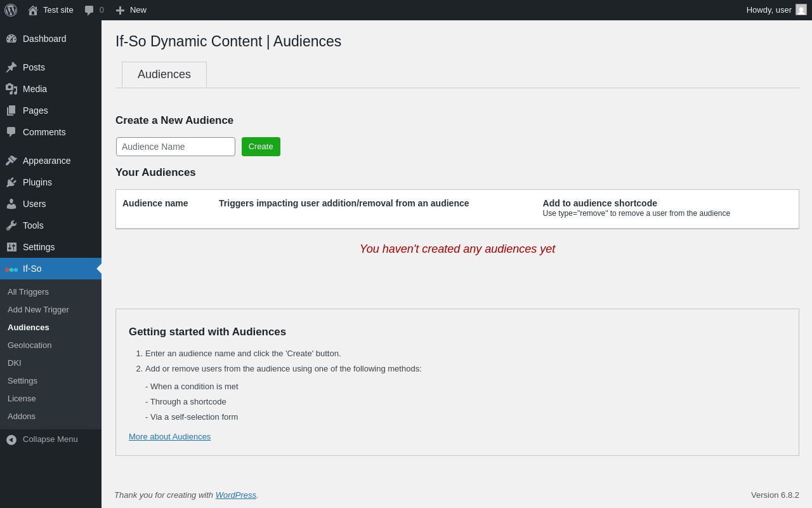Viewport: 812px width, 508px height.
Task: Click the Collapse Menu arrow icon
Action: [x=11, y=439]
